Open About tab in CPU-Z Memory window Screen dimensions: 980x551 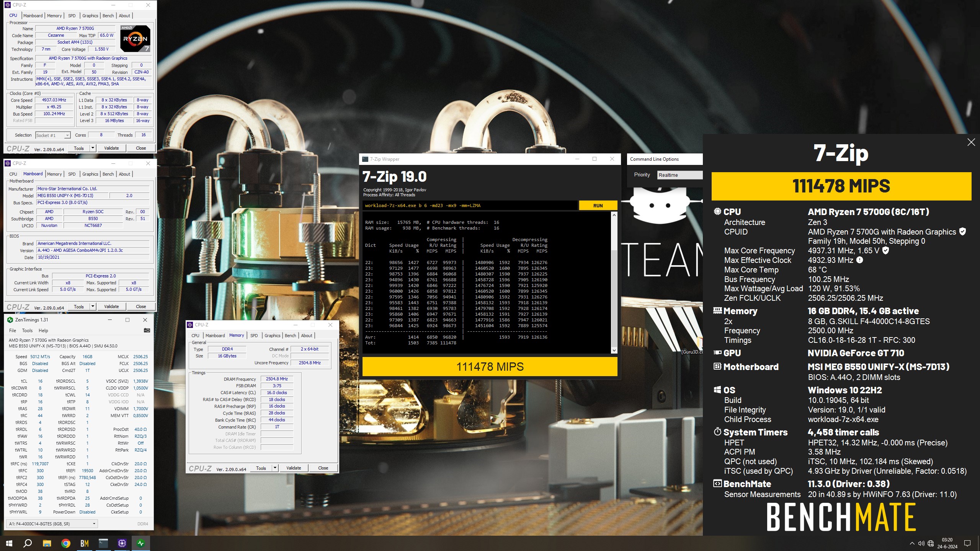307,336
